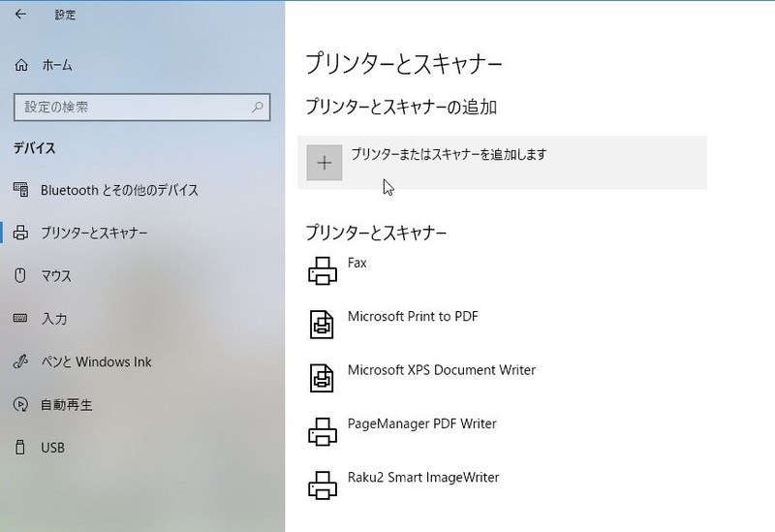Click the mouse icon beside マウス
The width and height of the screenshot is (775, 532).
[x=20, y=275]
